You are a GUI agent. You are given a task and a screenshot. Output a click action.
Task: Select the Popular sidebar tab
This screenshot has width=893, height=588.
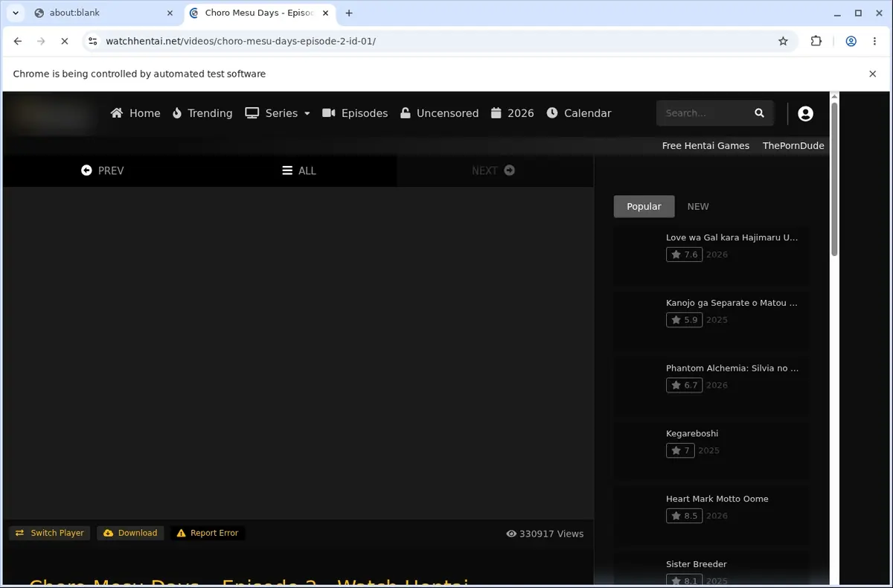click(x=644, y=206)
